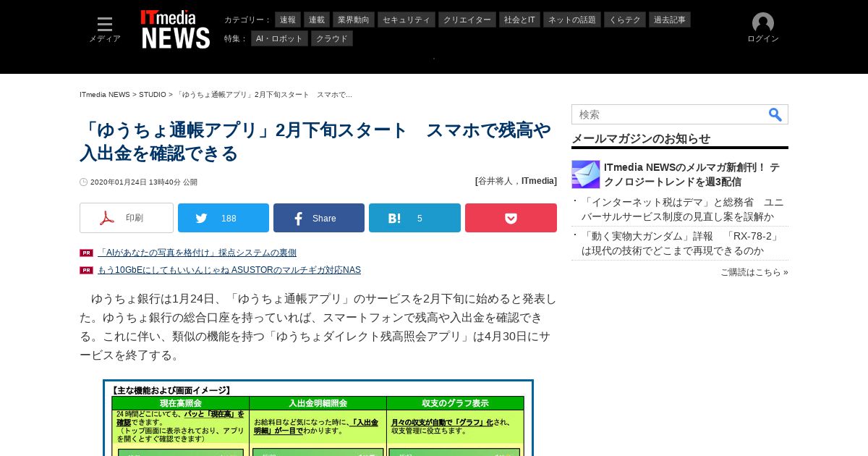Open PR link about AI写真格付け
Image resolution: width=868 pixels, height=456 pixels.
197,253
